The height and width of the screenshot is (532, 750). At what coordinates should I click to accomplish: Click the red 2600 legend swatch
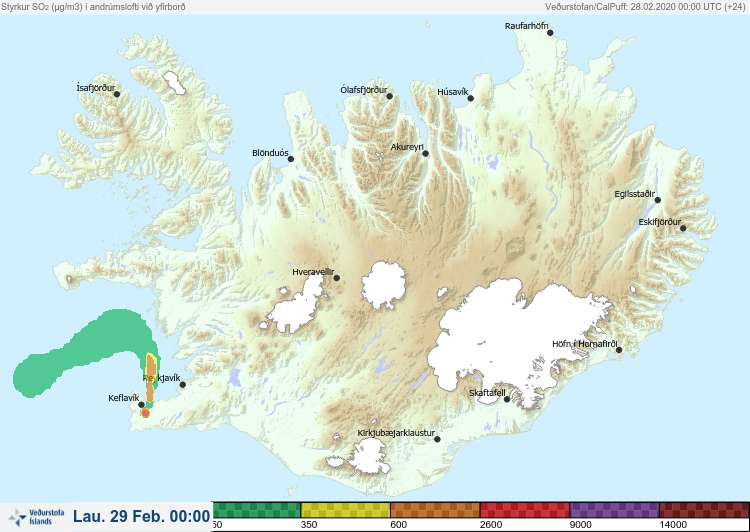pyautogui.click(x=525, y=510)
